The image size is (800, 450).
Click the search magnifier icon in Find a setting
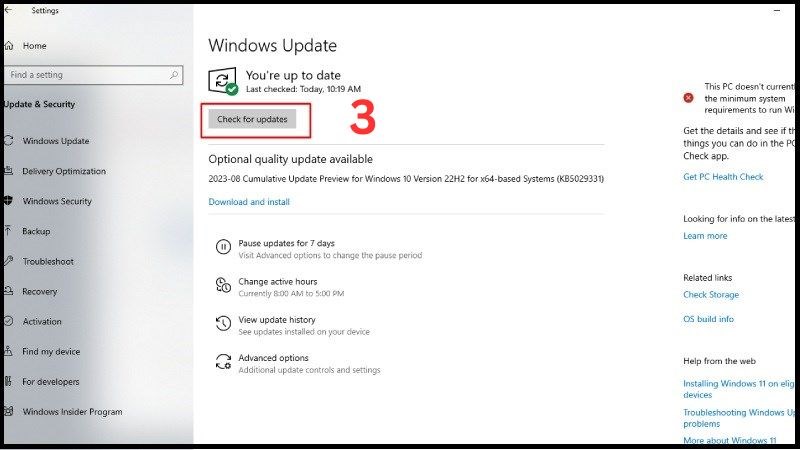[x=173, y=74]
